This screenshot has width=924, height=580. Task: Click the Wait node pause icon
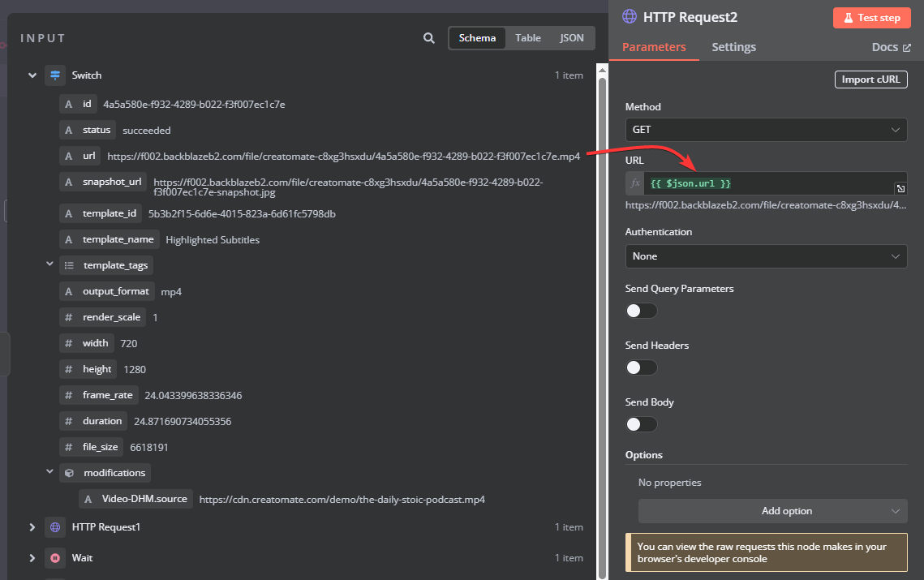tap(55, 557)
